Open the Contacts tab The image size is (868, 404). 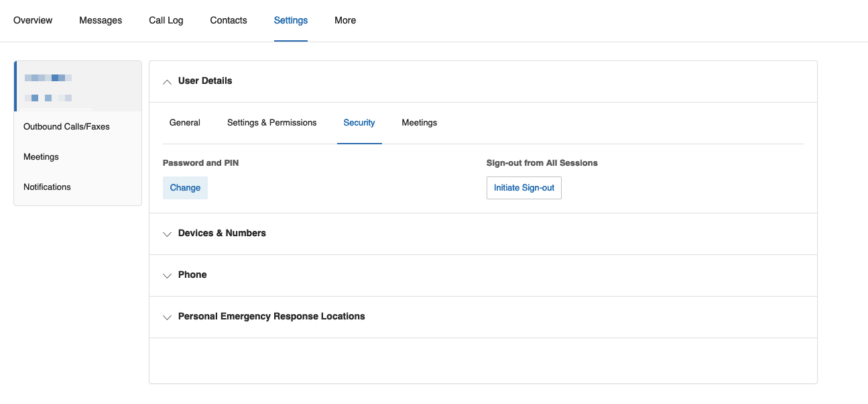click(x=229, y=20)
